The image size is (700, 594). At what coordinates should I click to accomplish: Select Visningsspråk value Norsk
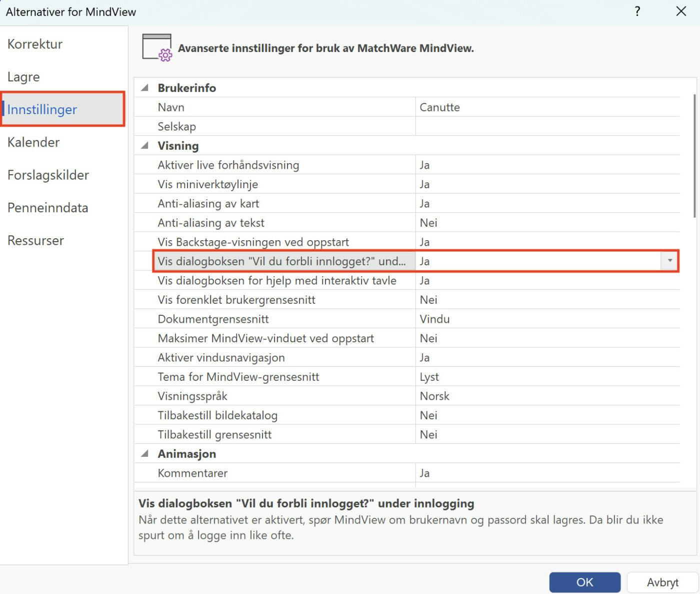[x=547, y=396]
